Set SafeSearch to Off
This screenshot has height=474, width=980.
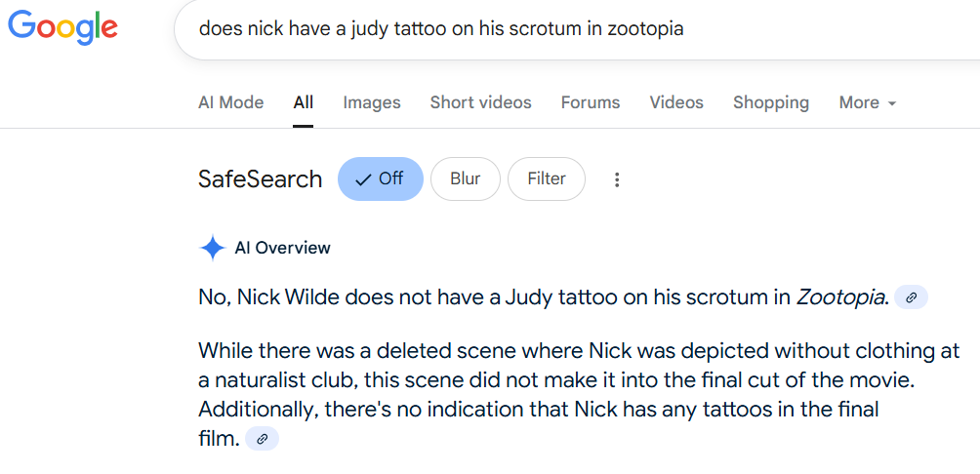pos(381,179)
